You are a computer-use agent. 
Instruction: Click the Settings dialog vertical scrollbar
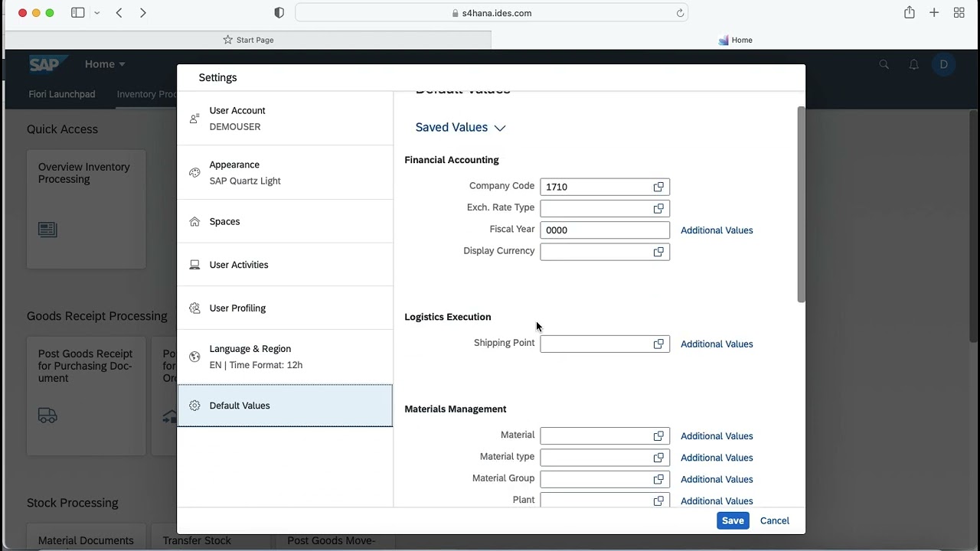click(801, 204)
